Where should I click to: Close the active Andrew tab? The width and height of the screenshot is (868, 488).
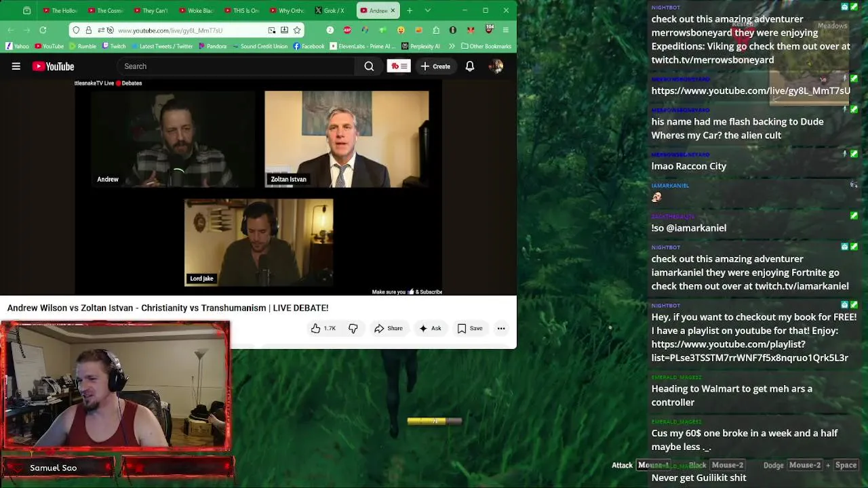pyautogui.click(x=392, y=10)
